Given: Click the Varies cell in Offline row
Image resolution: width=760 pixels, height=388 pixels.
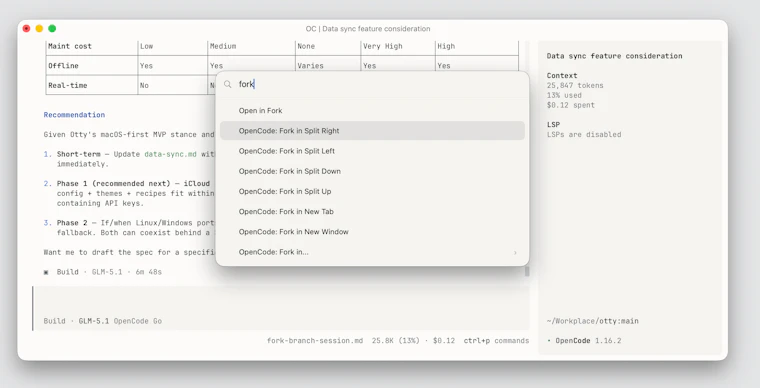Looking at the screenshot, I should tap(310, 65).
